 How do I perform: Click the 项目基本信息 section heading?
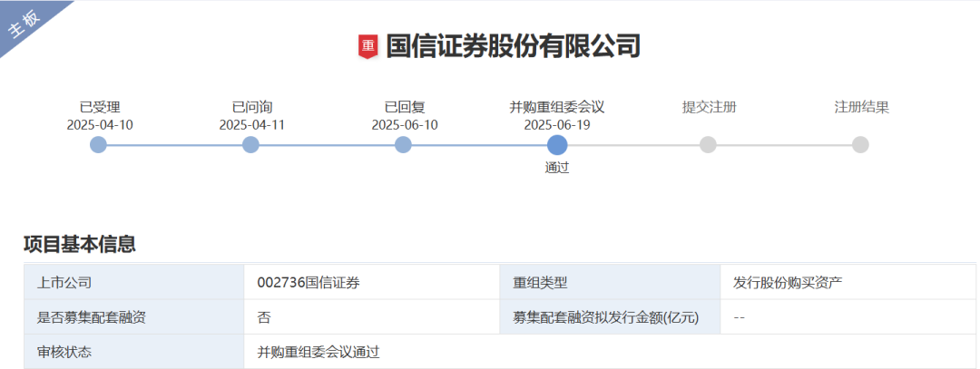pyautogui.click(x=79, y=244)
